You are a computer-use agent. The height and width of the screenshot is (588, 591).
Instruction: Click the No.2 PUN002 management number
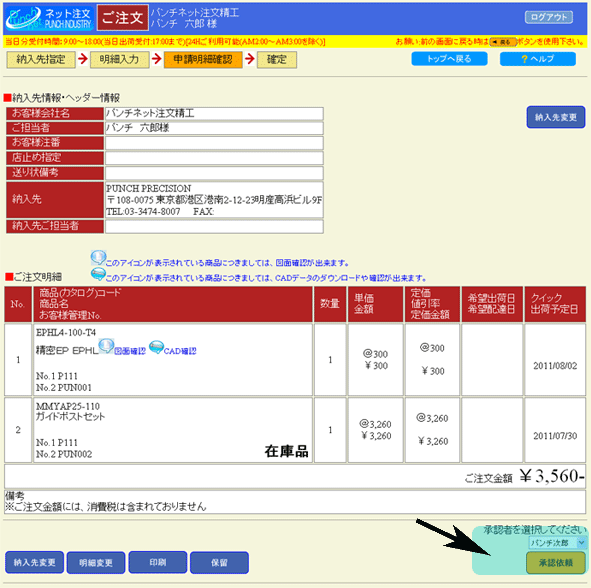coord(64,454)
